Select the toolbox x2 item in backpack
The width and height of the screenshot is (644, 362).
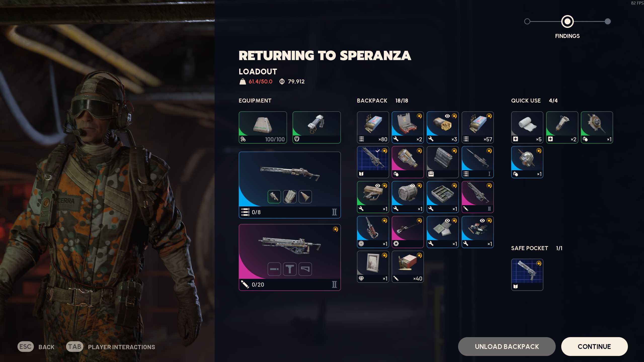click(408, 127)
